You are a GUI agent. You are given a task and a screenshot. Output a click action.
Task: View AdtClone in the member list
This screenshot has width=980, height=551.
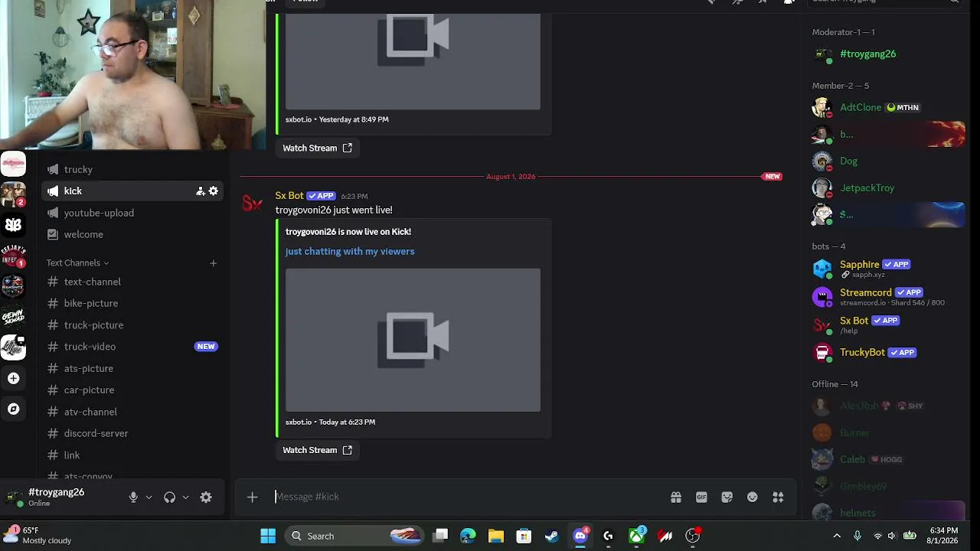pos(888,108)
